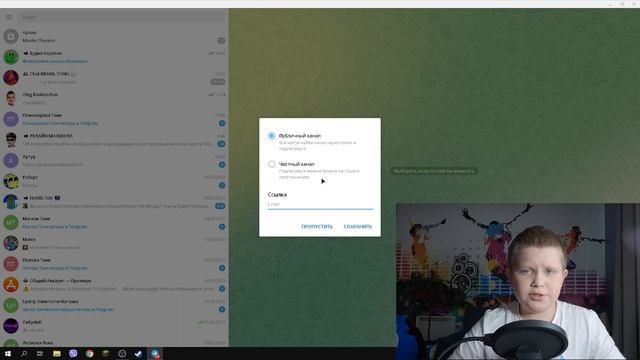The image size is (640, 360).
Task: Click the СОХРАНИТЬ button
Action: point(358,227)
